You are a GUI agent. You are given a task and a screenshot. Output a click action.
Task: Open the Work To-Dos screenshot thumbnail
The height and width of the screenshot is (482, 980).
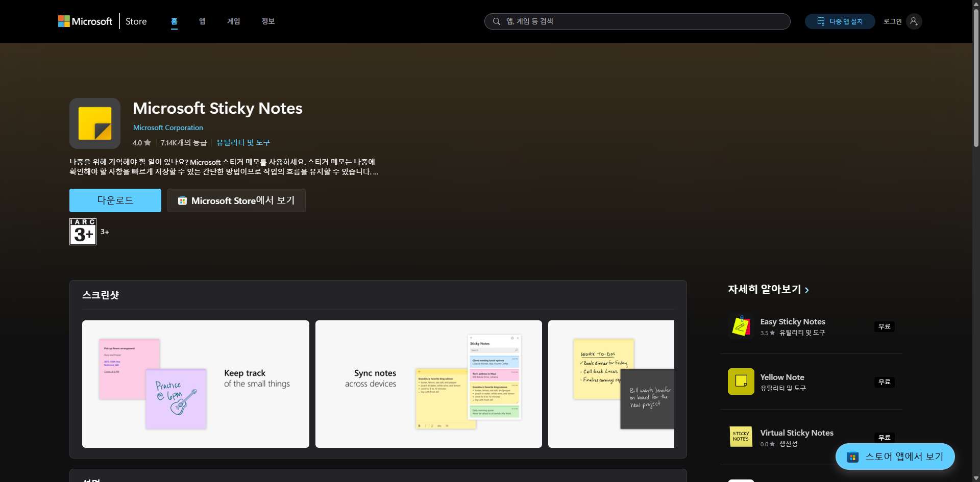(x=611, y=384)
